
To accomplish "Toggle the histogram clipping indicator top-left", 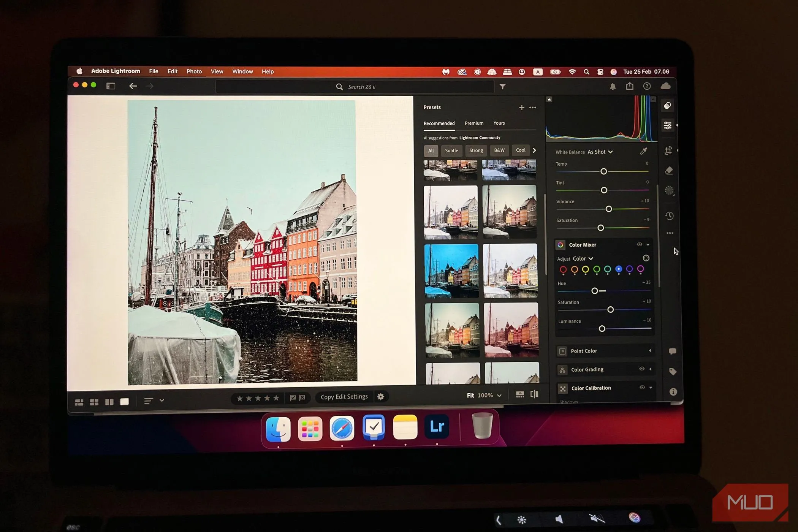I will click(549, 100).
